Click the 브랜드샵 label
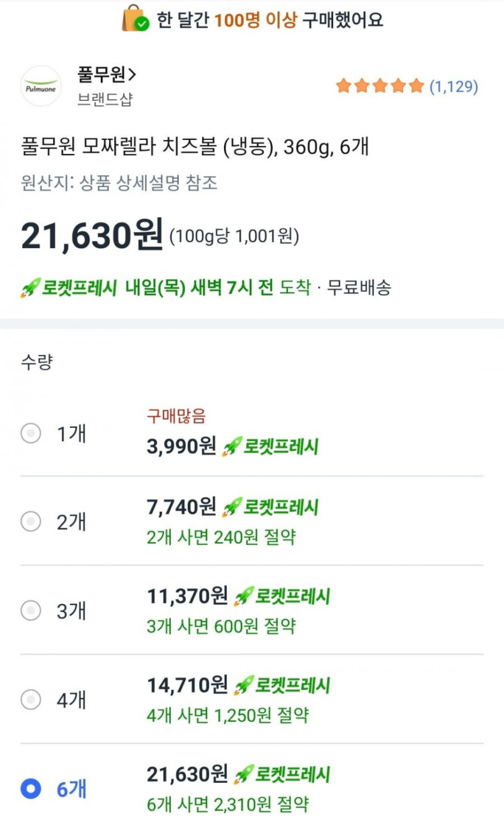Image resolution: width=504 pixels, height=822 pixels. (x=104, y=100)
